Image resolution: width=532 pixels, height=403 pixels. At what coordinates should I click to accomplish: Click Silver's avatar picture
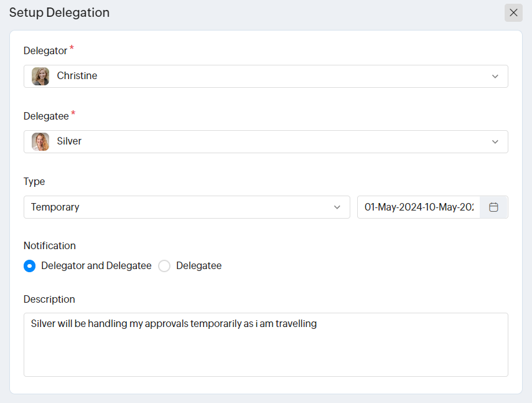[40, 141]
